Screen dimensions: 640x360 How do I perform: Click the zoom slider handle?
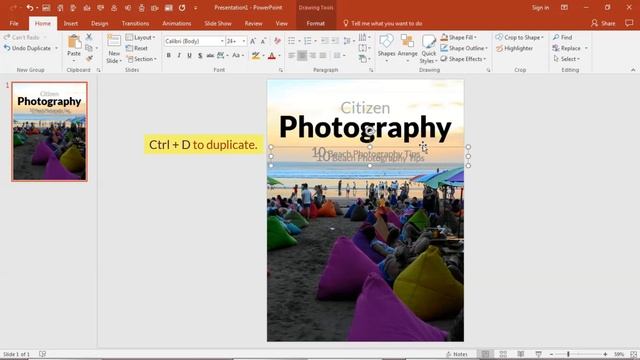coord(568,354)
